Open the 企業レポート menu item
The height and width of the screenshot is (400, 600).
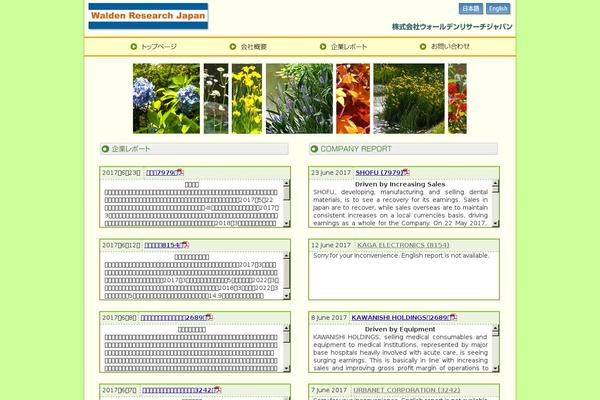349,47
